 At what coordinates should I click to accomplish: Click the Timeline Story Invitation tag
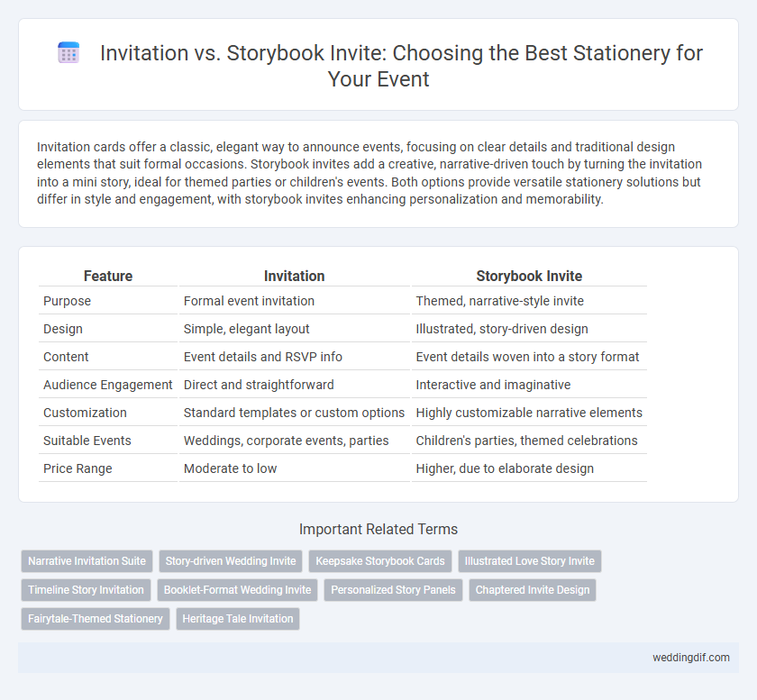(x=86, y=590)
